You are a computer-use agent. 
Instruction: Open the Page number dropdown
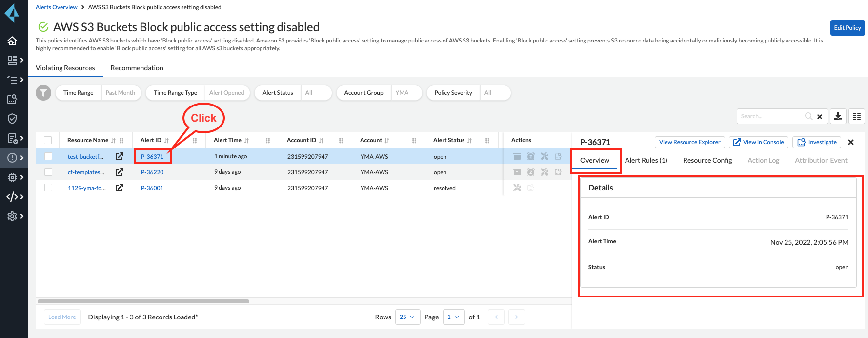tap(453, 317)
